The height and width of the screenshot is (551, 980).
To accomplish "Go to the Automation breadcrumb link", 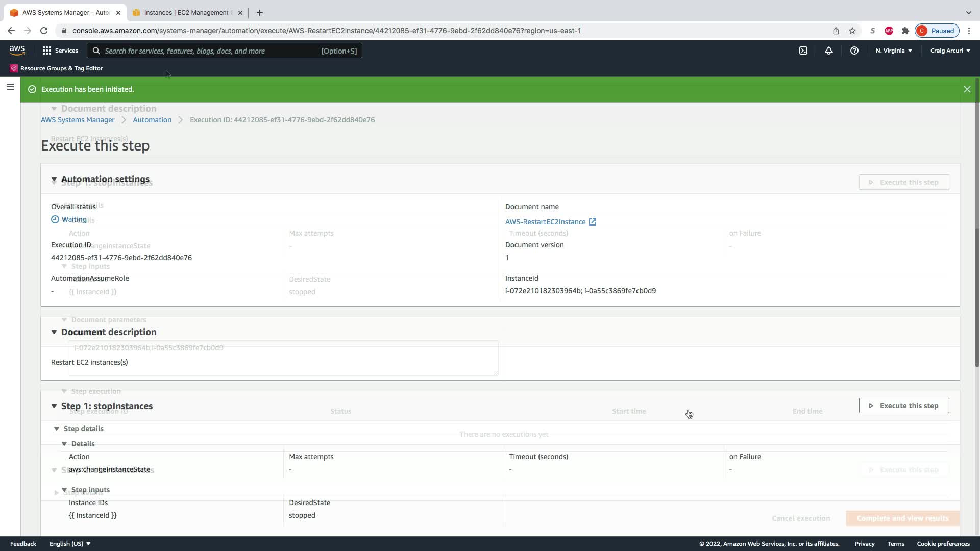I will 152,120.
